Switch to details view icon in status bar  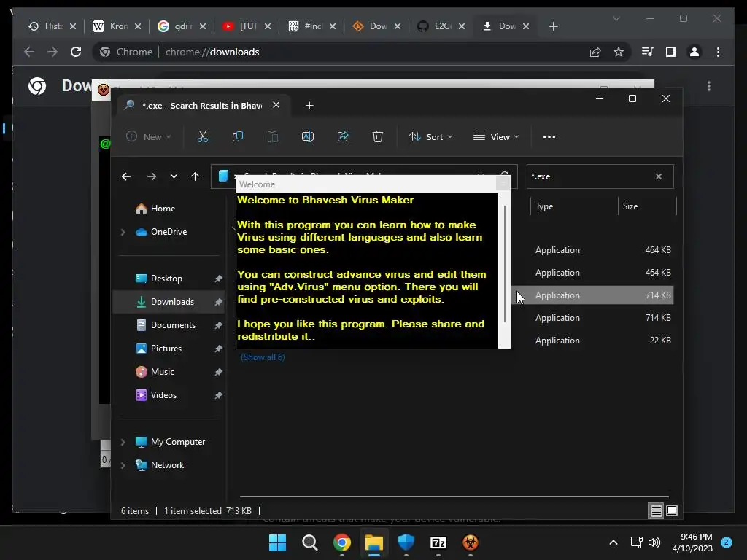coord(656,511)
